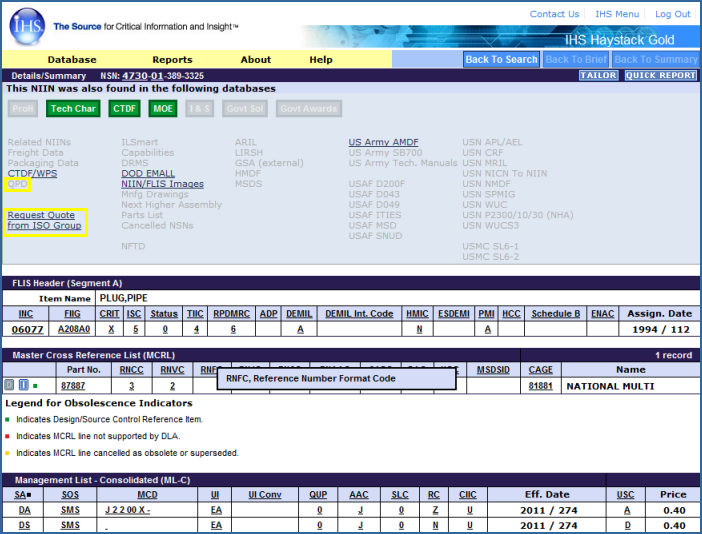
Task: Click the FIIG column header
Action: tap(72, 314)
